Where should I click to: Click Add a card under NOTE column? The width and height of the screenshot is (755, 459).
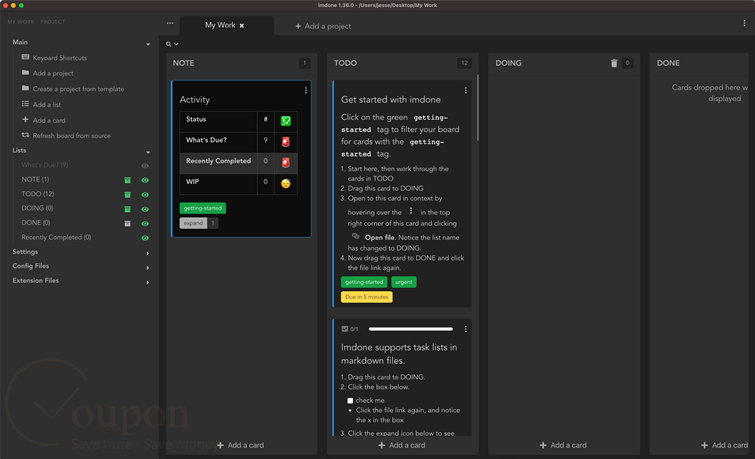[x=240, y=445]
